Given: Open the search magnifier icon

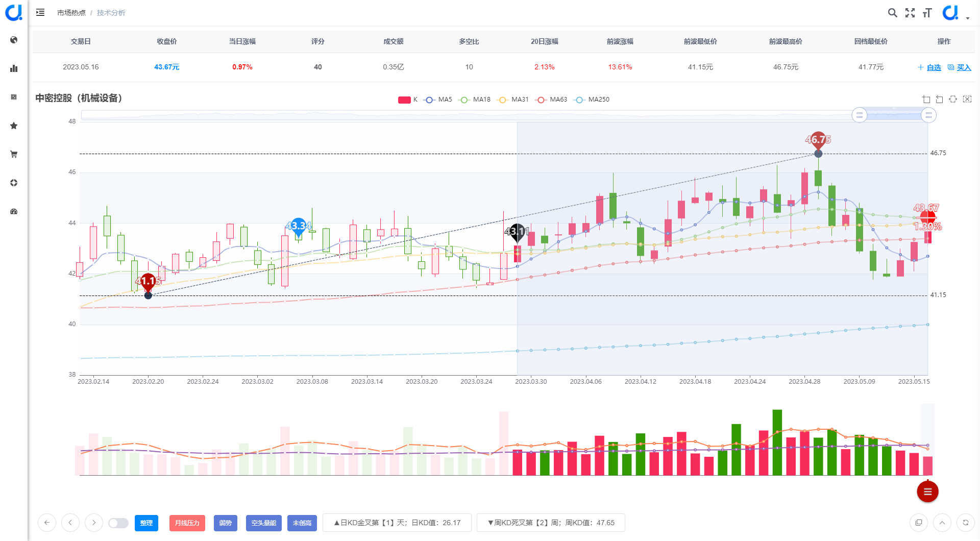Looking at the screenshot, I should pos(892,13).
